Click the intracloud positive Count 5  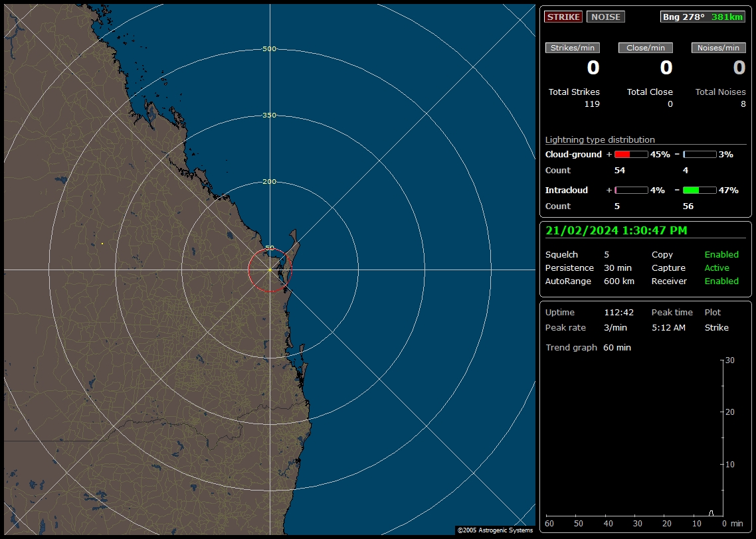click(x=617, y=206)
